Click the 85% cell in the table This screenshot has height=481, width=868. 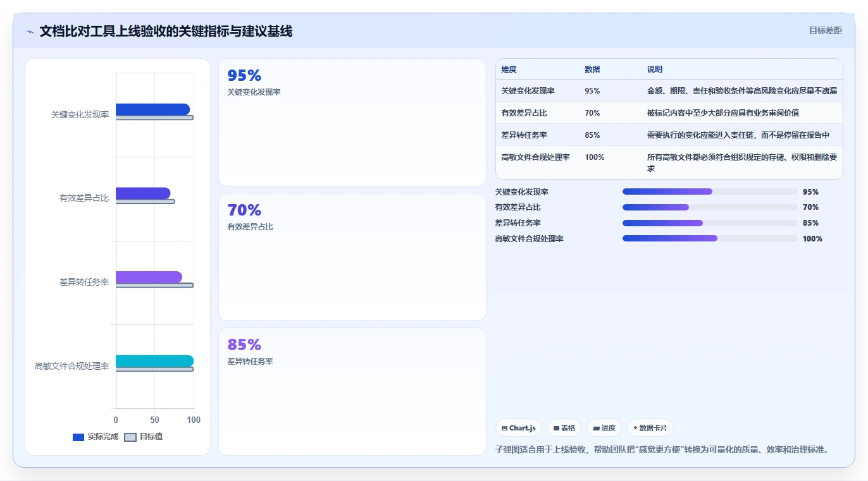click(x=592, y=135)
